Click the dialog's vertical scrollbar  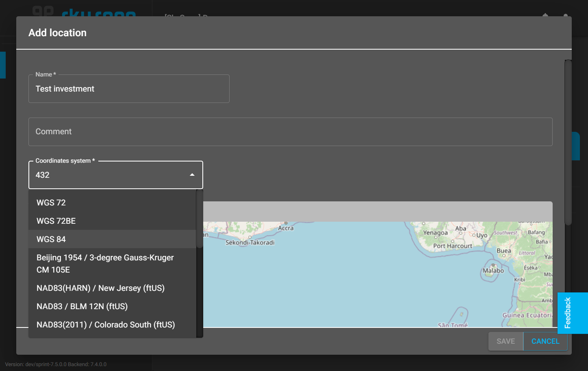point(568,142)
